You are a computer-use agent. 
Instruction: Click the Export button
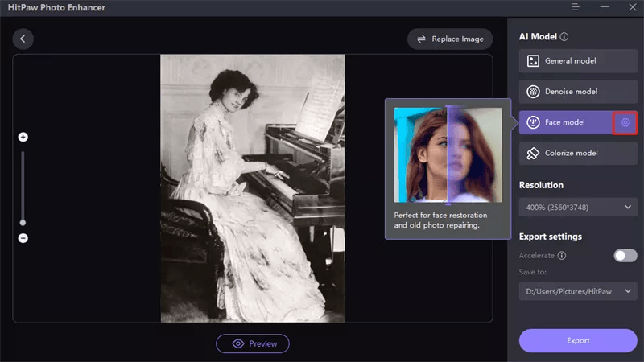tap(578, 340)
